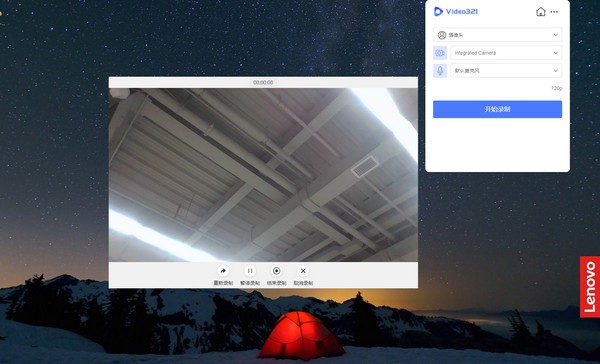Click the red Lenovo badge on desktop
600x364 pixels.
click(x=590, y=287)
